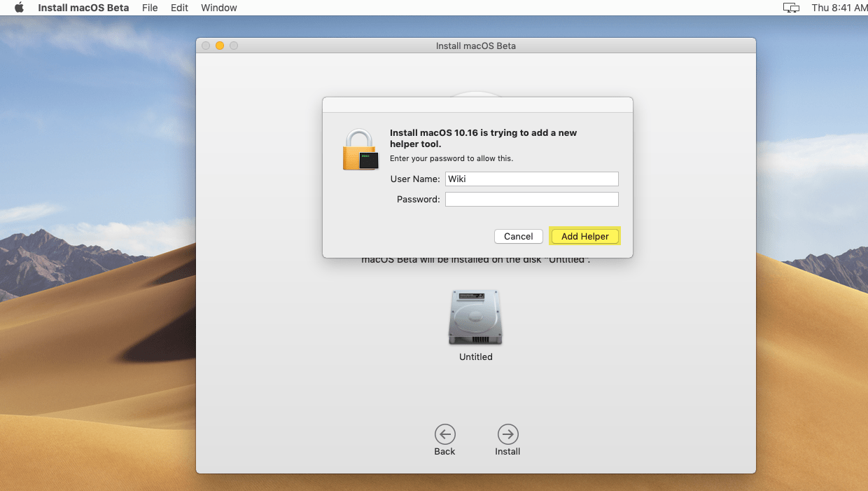868x491 pixels.
Task: Click the 'Enter your password to allow this' text
Action: click(451, 159)
